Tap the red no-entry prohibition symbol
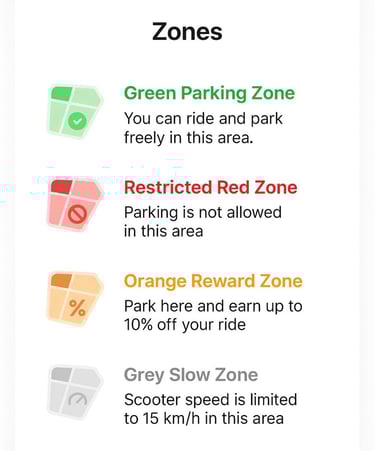Viewport: 375px width, 451px height. pos(77,214)
